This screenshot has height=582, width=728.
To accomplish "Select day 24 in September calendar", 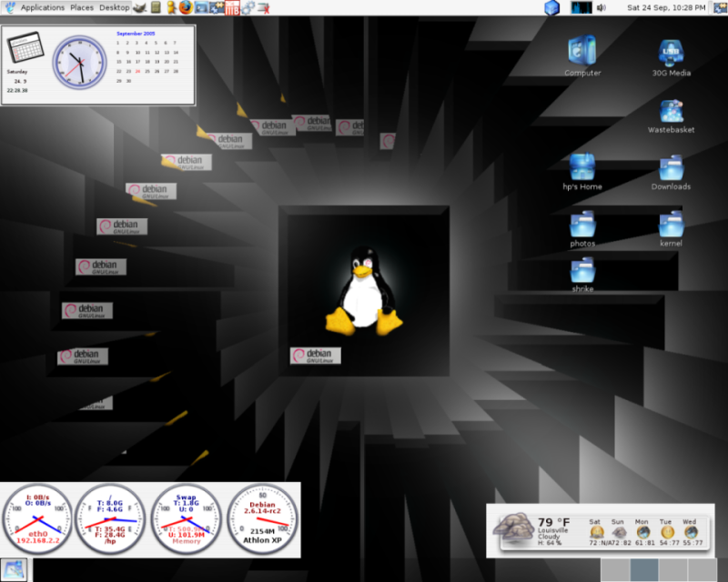I will tap(137, 71).
